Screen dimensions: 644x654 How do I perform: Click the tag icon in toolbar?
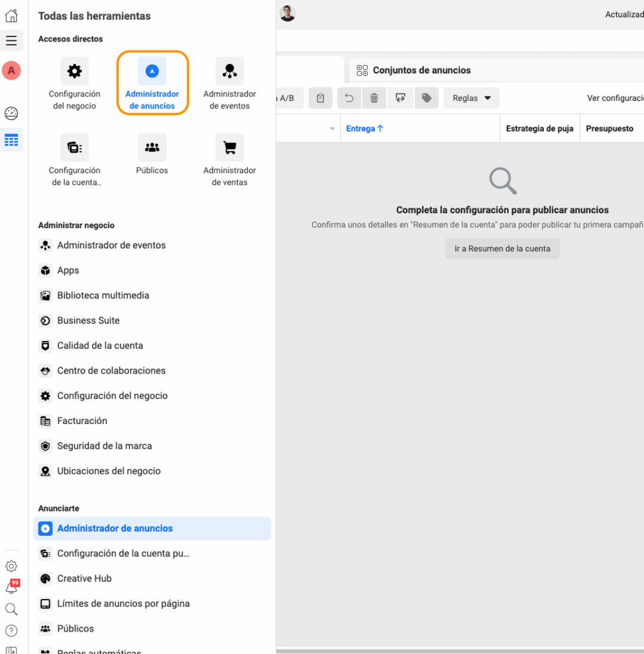(x=426, y=98)
